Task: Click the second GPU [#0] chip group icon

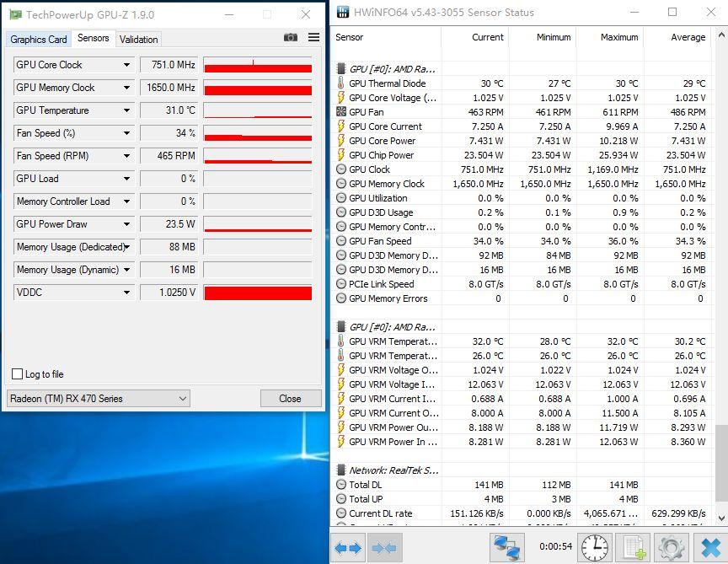Action: click(x=340, y=326)
